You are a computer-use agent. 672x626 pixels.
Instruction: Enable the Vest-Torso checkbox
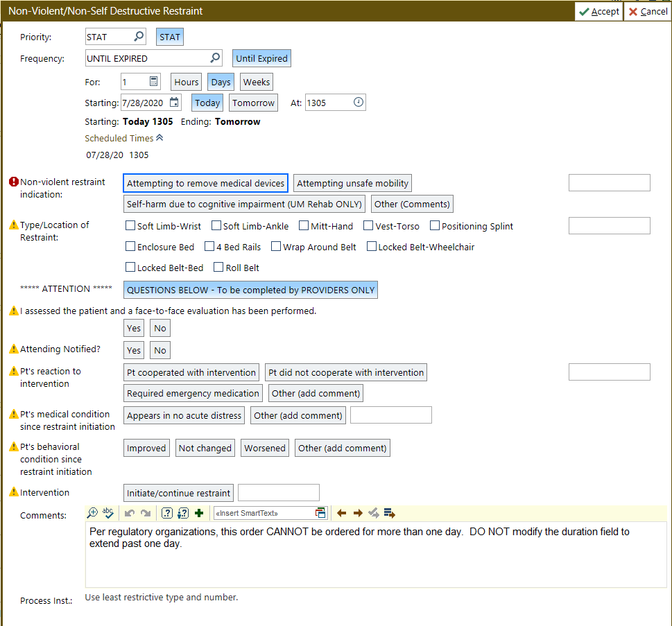368,225
